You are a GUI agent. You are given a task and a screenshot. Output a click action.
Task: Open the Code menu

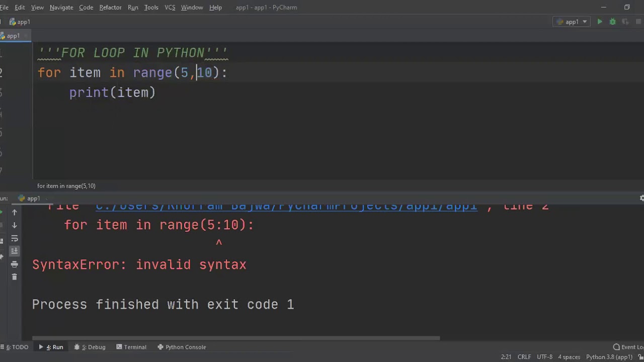[86, 8]
